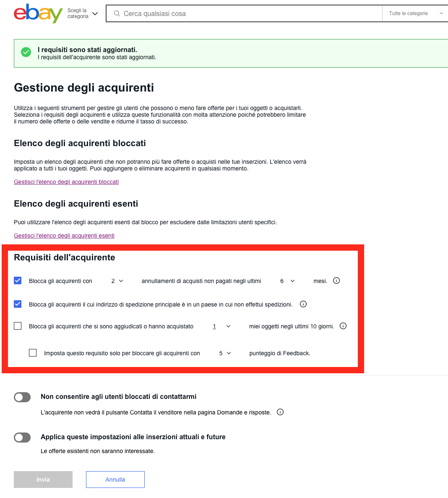448x498 pixels.
Task: Open the months dropdown showing 6
Action: pyautogui.click(x=287, y=281)
